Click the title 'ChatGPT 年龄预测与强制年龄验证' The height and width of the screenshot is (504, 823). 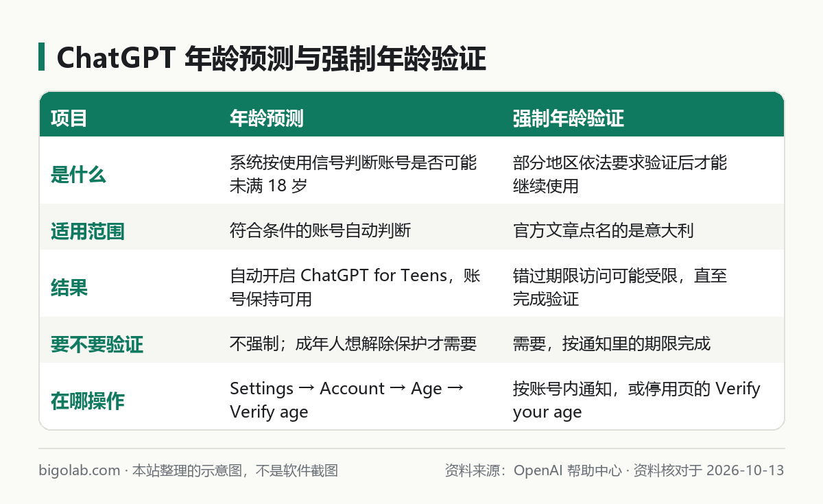271,58
